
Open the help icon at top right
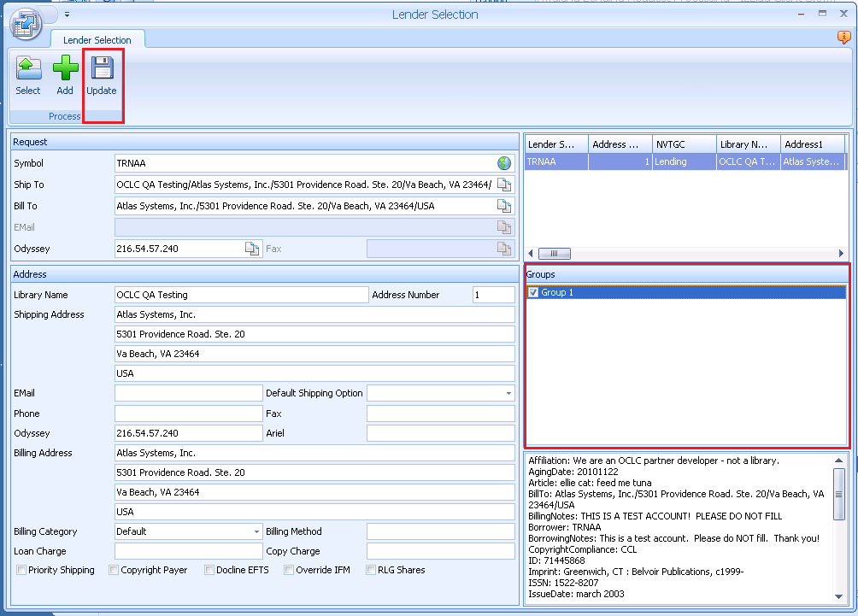pyautogui.click(x=843, y=38)
